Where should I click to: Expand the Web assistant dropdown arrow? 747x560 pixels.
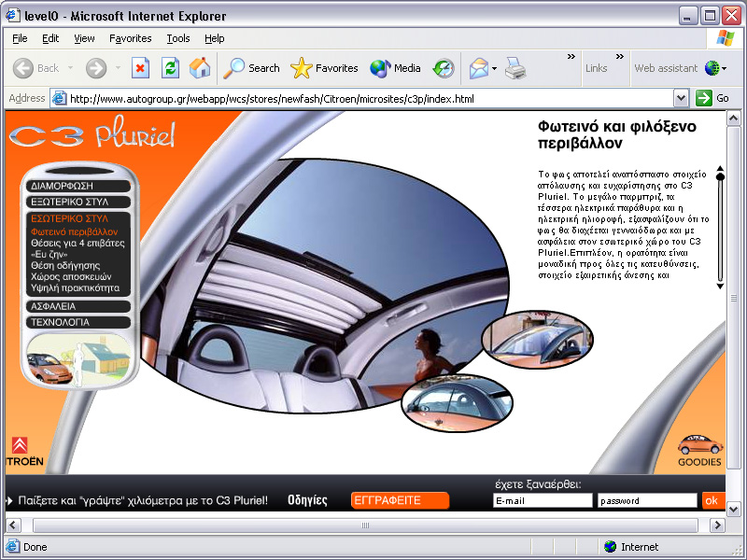click(725, 68)
